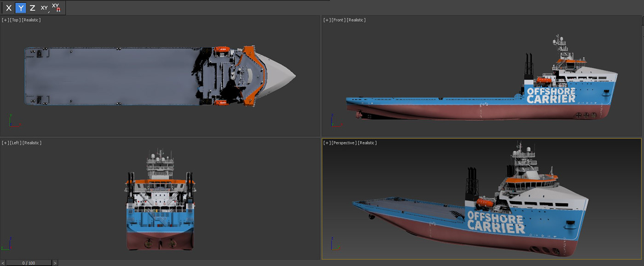This screenshot has height=266, width=644.
Task: Toggle off the active Y axis constraint
Action: pos(21,8)
